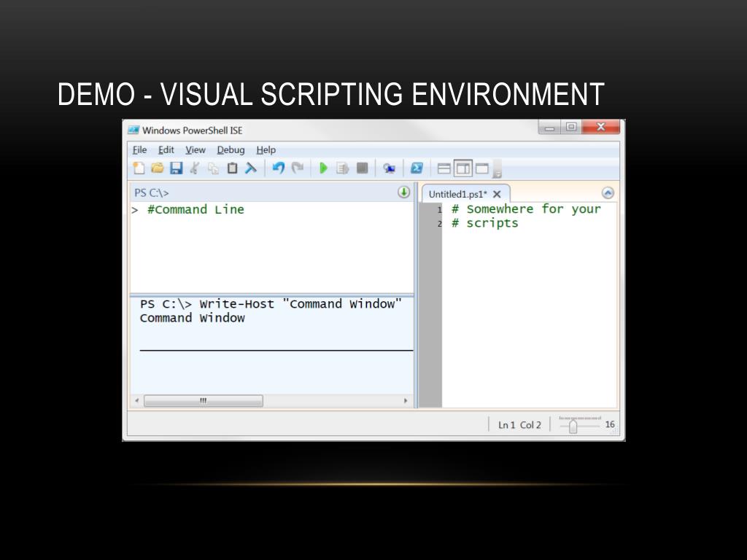Viewport: 747px width, 560px height.
Task: Click the '#Command Line' text in command pane
Action: (196, 209)
